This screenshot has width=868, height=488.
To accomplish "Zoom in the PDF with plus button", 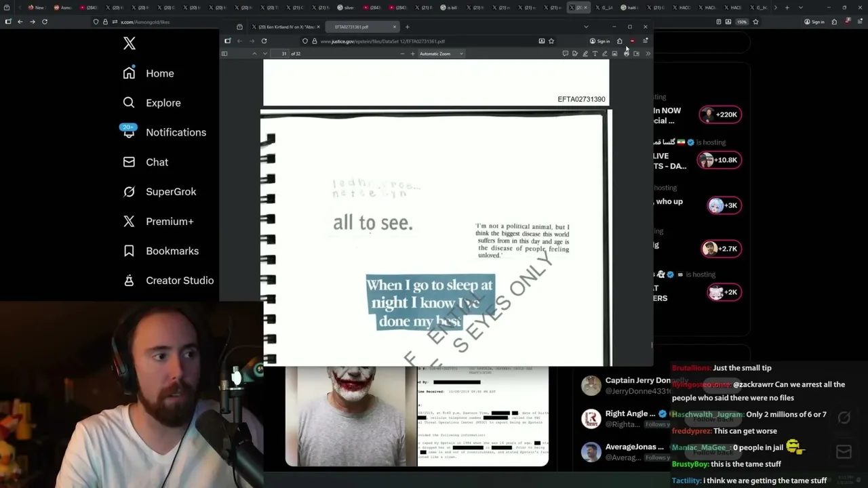I will (412, 54).
